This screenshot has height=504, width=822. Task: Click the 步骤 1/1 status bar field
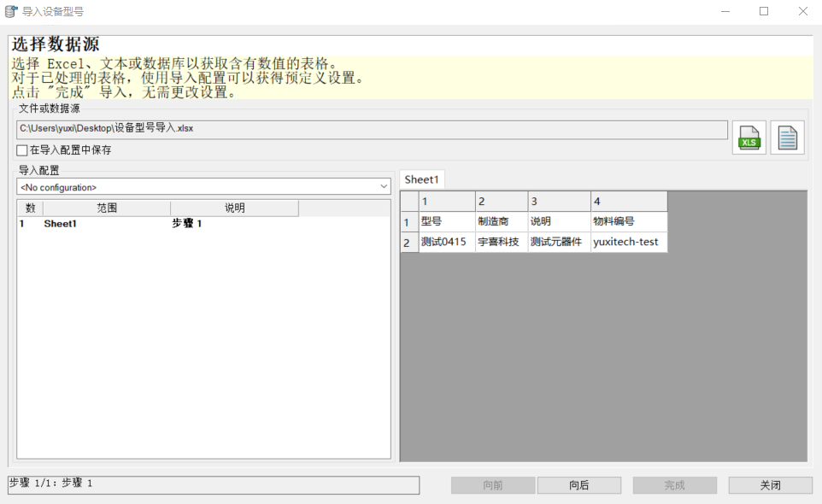point(211,484)
